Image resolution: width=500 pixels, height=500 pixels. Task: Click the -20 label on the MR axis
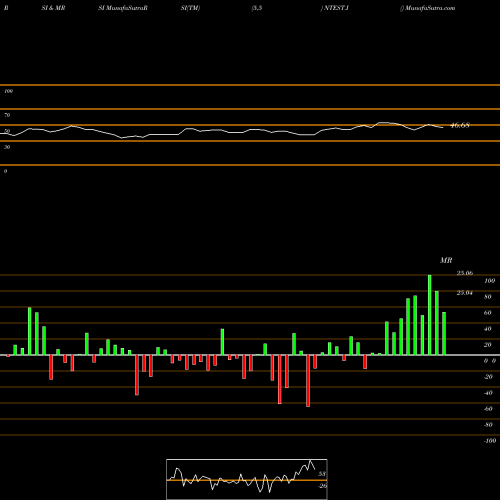(x=488, y=377)
